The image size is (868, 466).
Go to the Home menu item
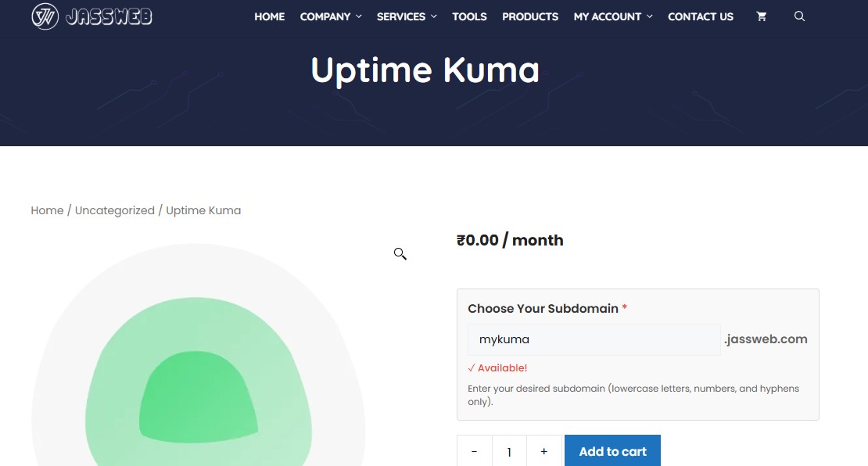270,16
